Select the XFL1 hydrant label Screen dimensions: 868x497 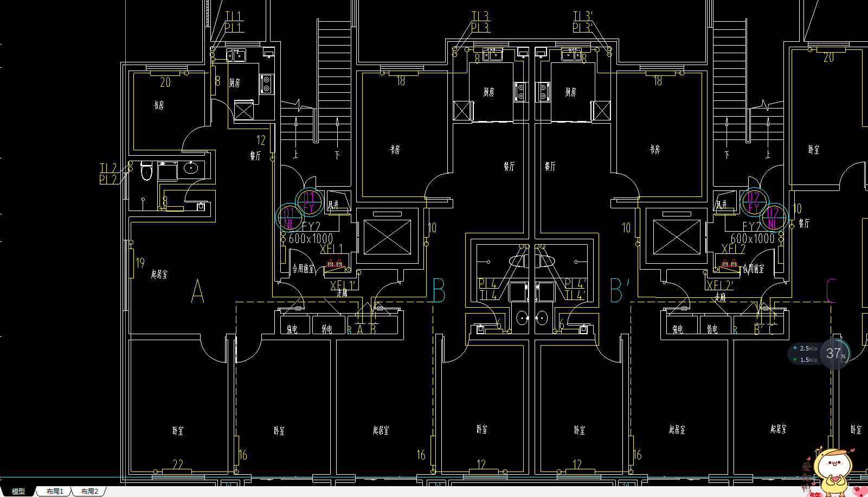click(x=331, y=249)
